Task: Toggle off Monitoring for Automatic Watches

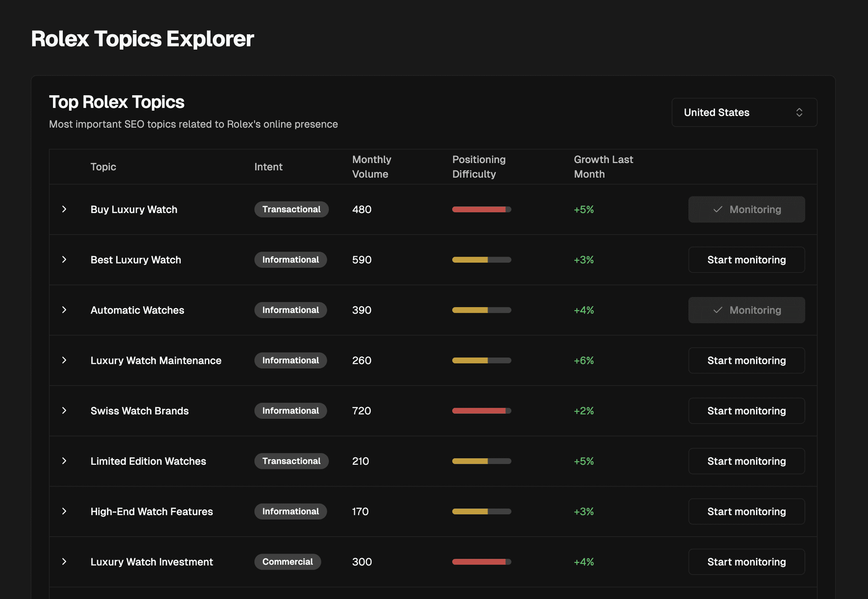Action: (x=746, y=310)
